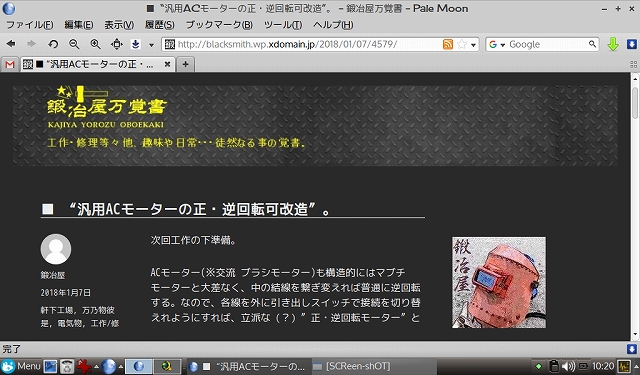Expand the dropdown arrow next to downloads icon

pos(151,45)
